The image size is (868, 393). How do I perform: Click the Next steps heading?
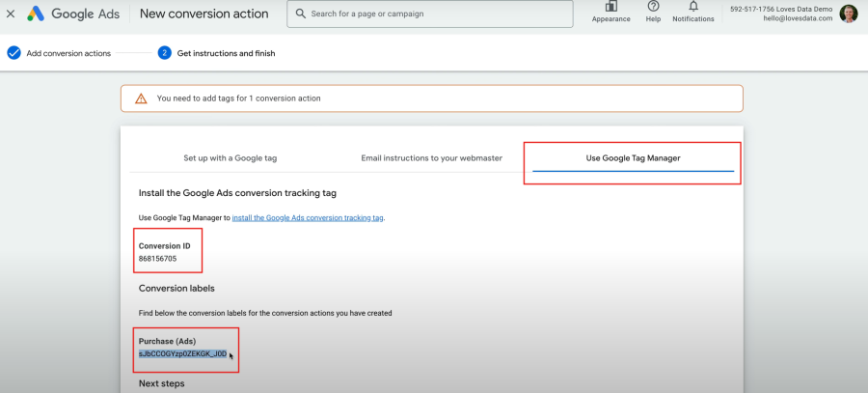162,383
